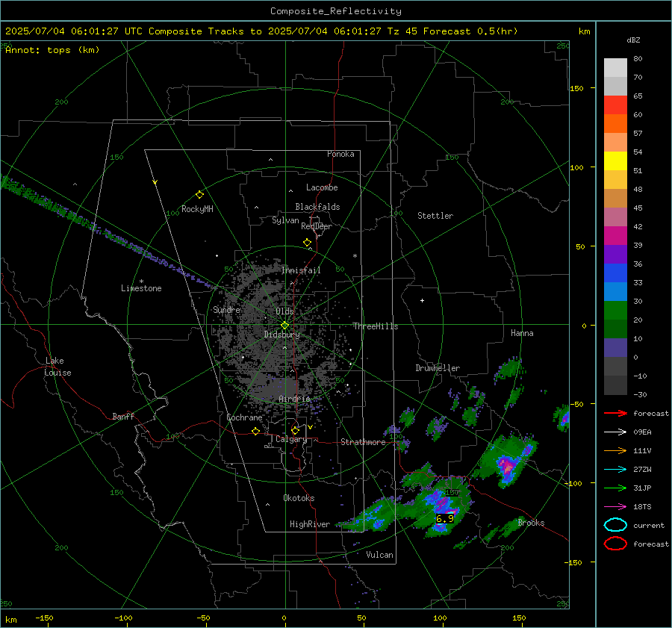Click the Ponoka city label
This screenshot has width=672, height=628.
(x=340, y=154)
